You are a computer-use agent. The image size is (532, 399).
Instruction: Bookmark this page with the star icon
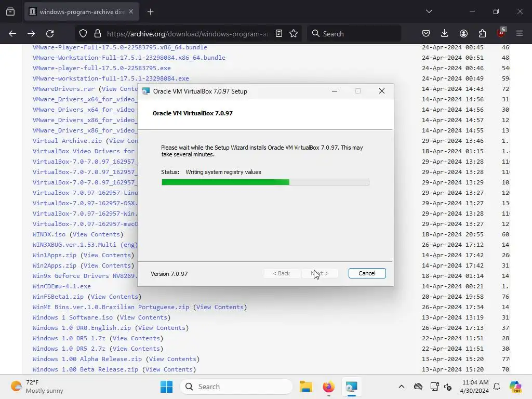pyautogui.click(x=294, y=34)
